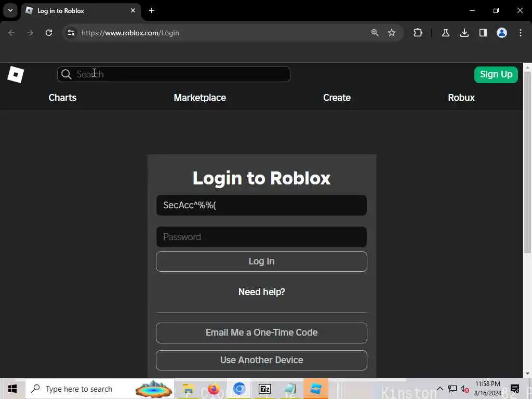532x399 pixels.
Task: Click the highlighted orange taskbar app icon
Action: [x=316, y=389]
